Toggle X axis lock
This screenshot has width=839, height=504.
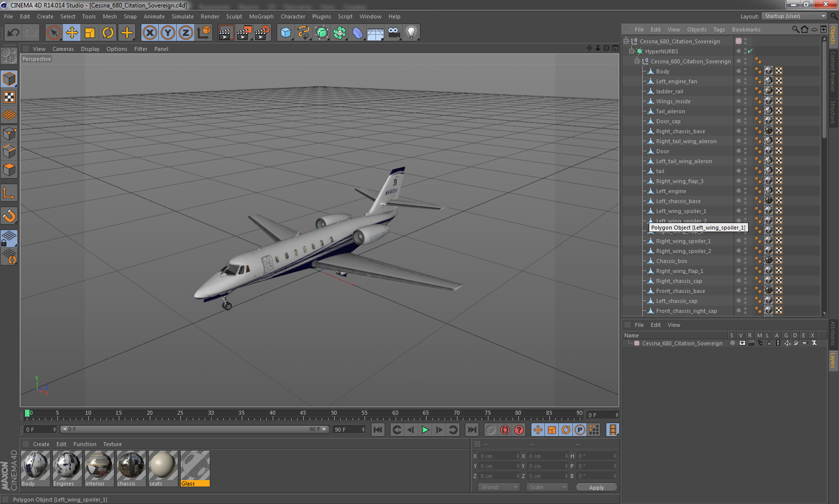(150, 33)
